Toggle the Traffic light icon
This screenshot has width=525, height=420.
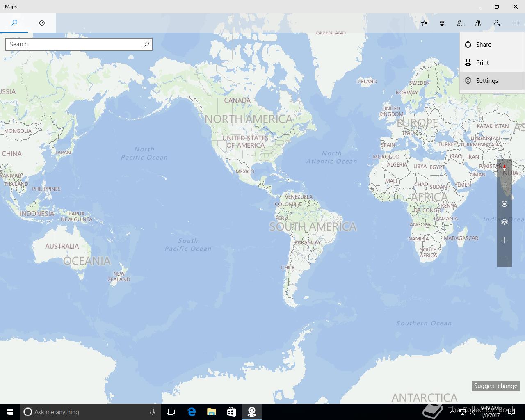(x=442, y=23)
